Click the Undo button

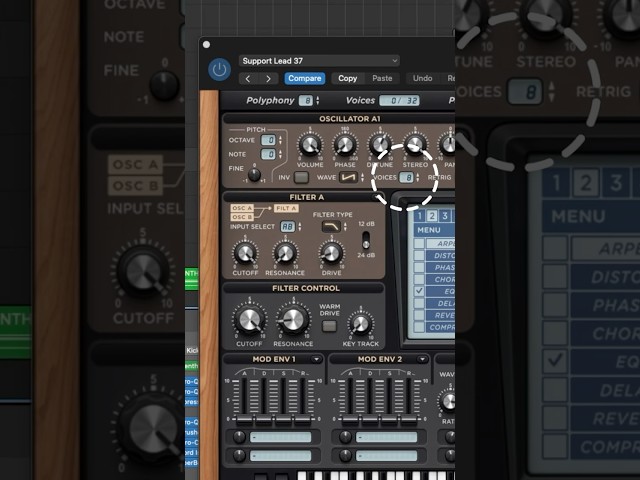coord(422,78)
